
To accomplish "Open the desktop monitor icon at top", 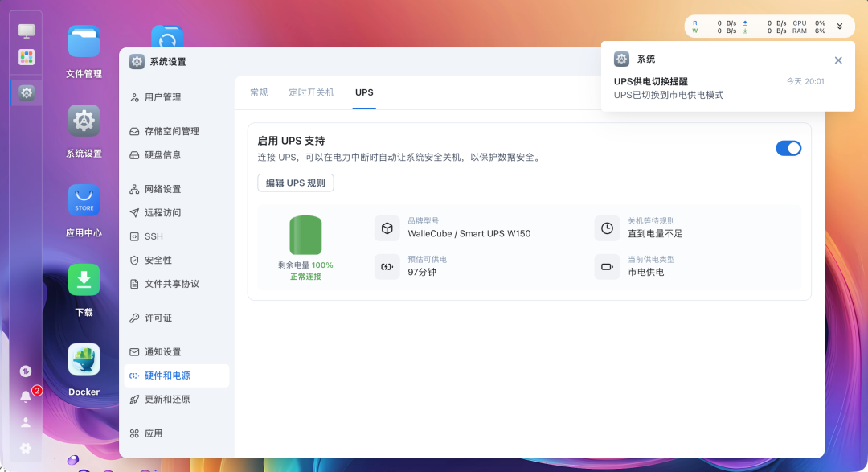I will click(x=27, y=30).
